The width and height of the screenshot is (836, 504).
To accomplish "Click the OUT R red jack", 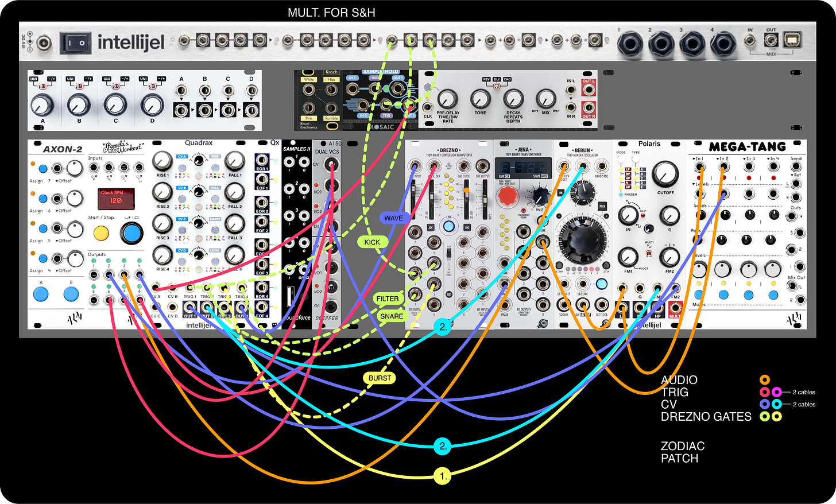I will (x=589, y=107).
